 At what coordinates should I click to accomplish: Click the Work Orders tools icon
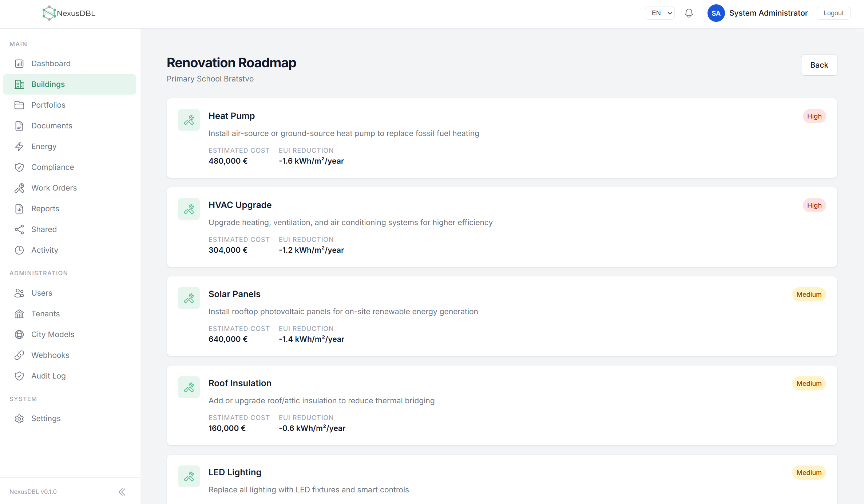click(19, 188)
